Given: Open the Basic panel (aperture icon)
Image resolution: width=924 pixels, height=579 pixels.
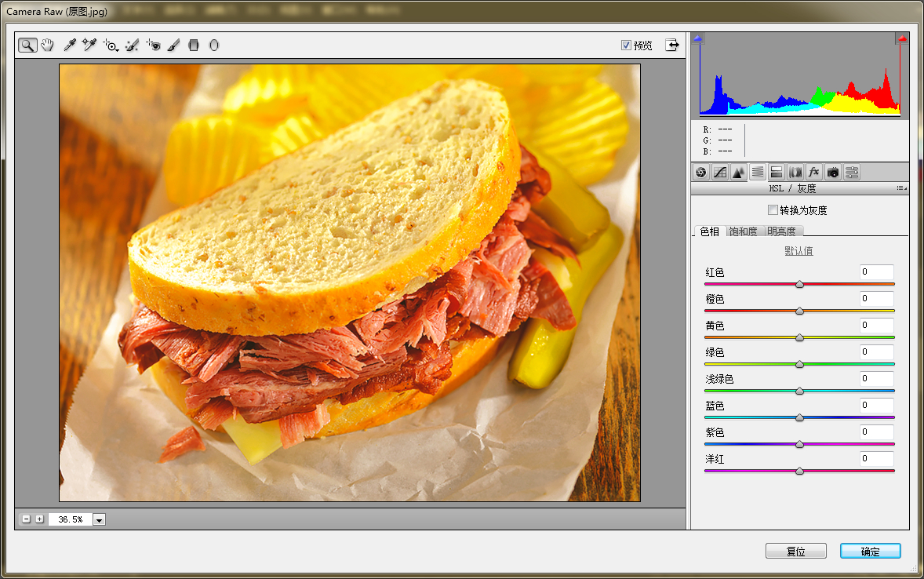Looking at the screenshot, I should click(700, 172).
